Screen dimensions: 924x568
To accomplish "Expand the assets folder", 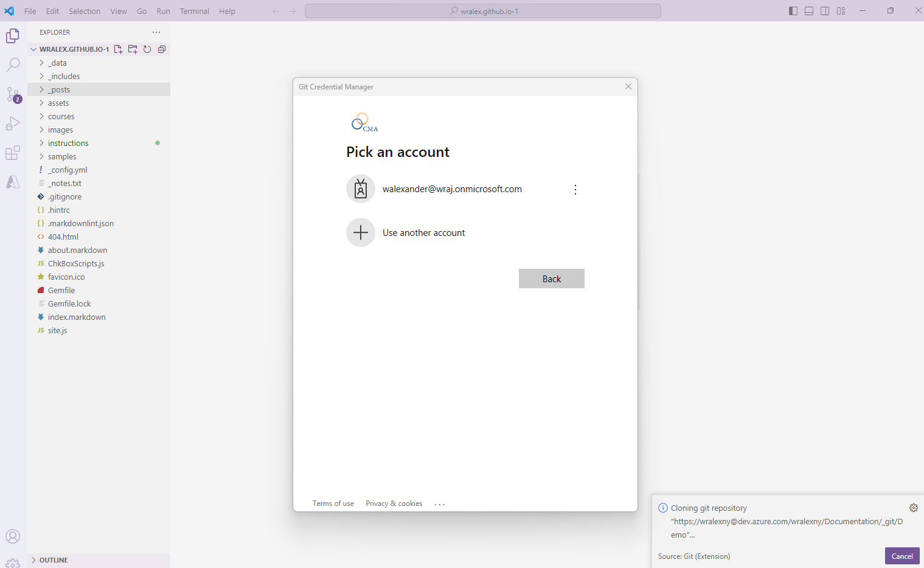I will pos(99,103).
